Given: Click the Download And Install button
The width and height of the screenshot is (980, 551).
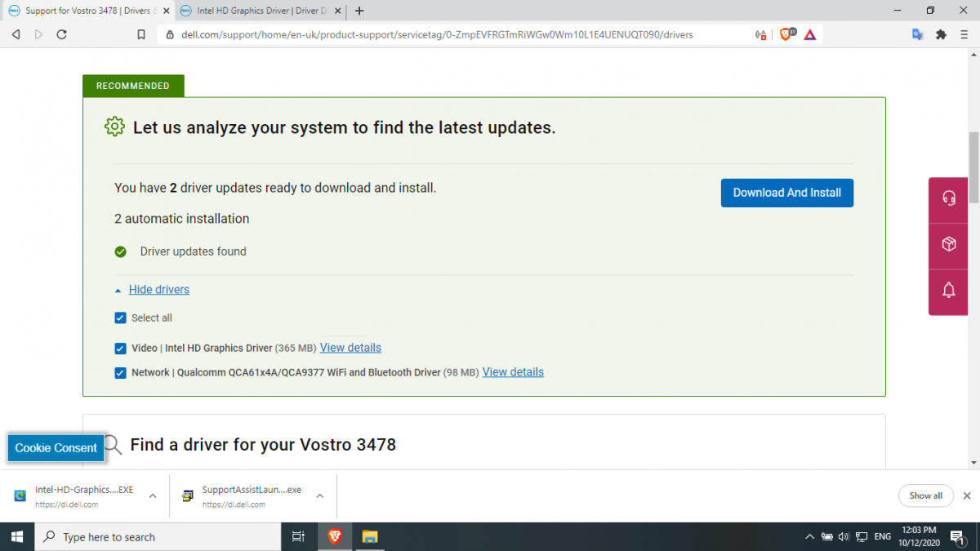Looking at the screenshot, I should (787, 193).
